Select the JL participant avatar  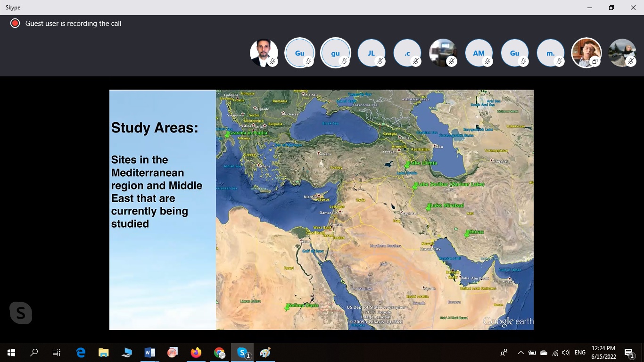click(x=371, y=53)
